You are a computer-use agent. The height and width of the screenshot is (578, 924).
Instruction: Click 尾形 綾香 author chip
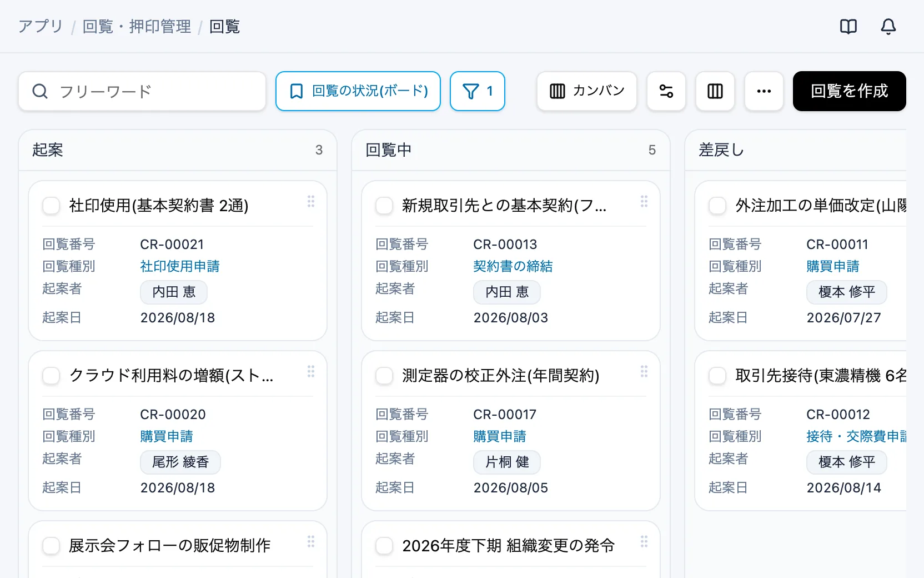180,462
